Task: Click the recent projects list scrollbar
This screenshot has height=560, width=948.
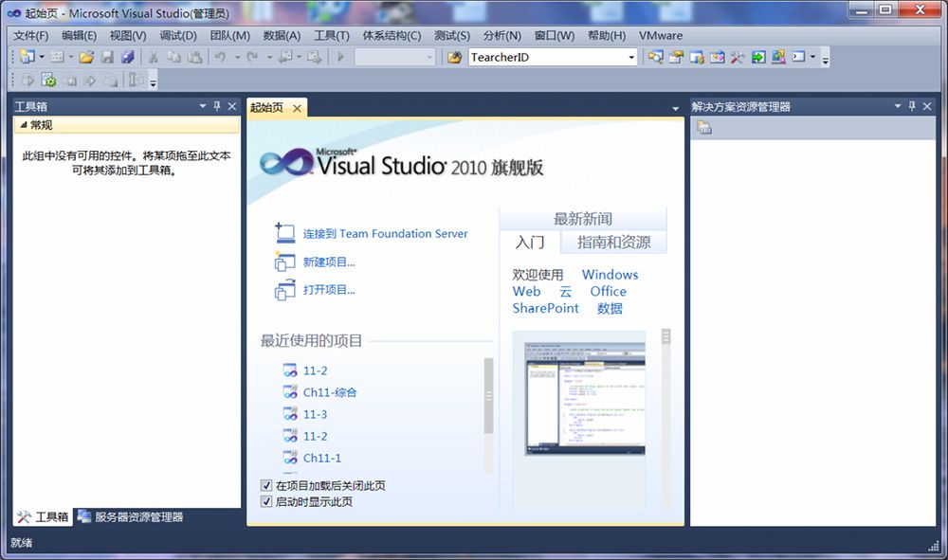Action: (488, 396)
